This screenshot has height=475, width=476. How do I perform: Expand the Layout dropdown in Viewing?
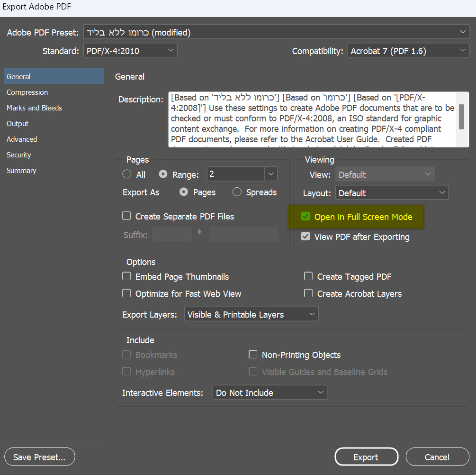tap(392, 193)
